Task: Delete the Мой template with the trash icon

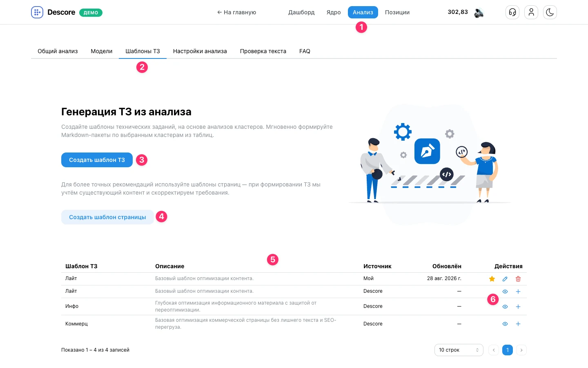Action: [x=518, y=279]
